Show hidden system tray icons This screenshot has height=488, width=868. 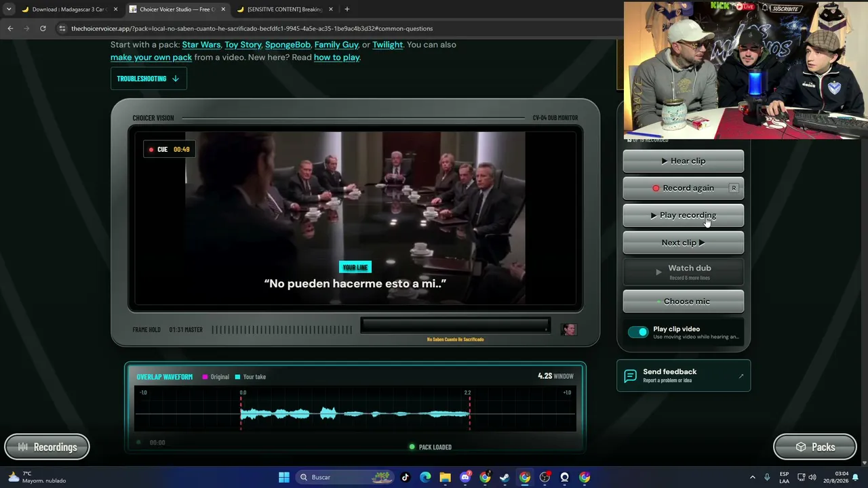pyautogui.click(x=752, y=477)
